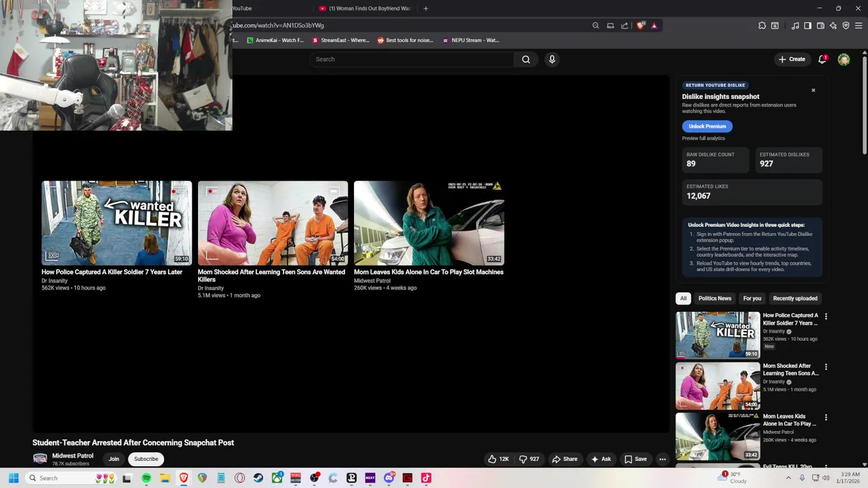Viewport: 868px width, 488px height.
Task: Open options for Killer Soldier sidebar video
Action: point(826,317)
